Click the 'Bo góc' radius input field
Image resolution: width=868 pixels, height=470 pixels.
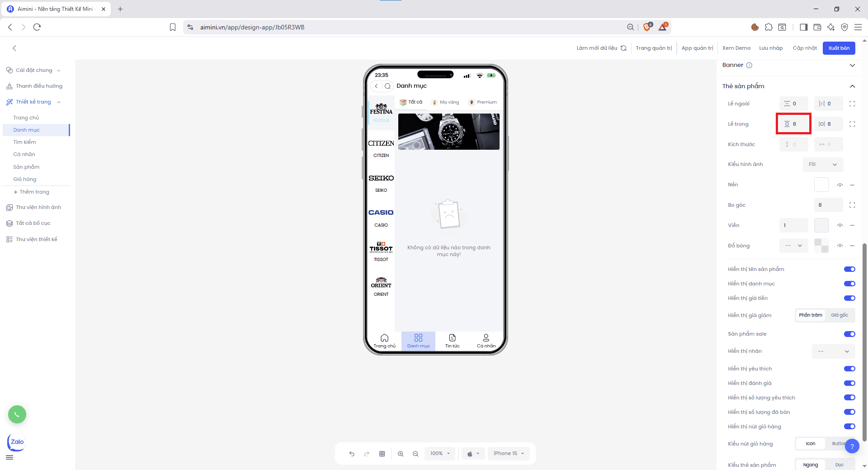click(828, 205)
